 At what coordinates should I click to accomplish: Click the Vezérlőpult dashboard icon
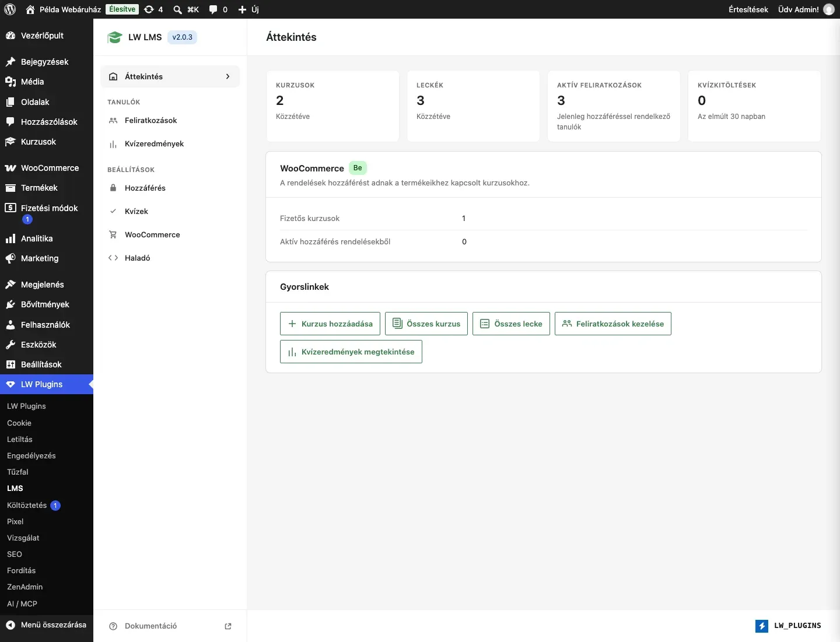click(10, 36)
